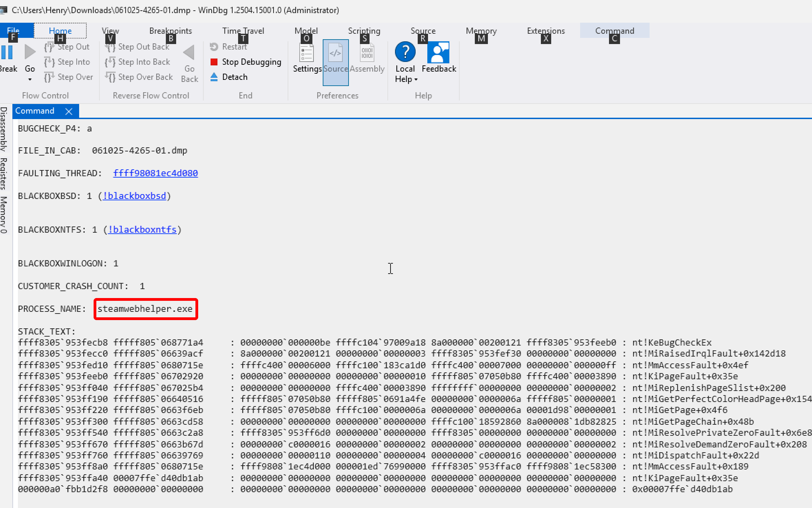Click Stop Debugging red square
This screenshot has height=508, width=812.
(x=214, y=62)
